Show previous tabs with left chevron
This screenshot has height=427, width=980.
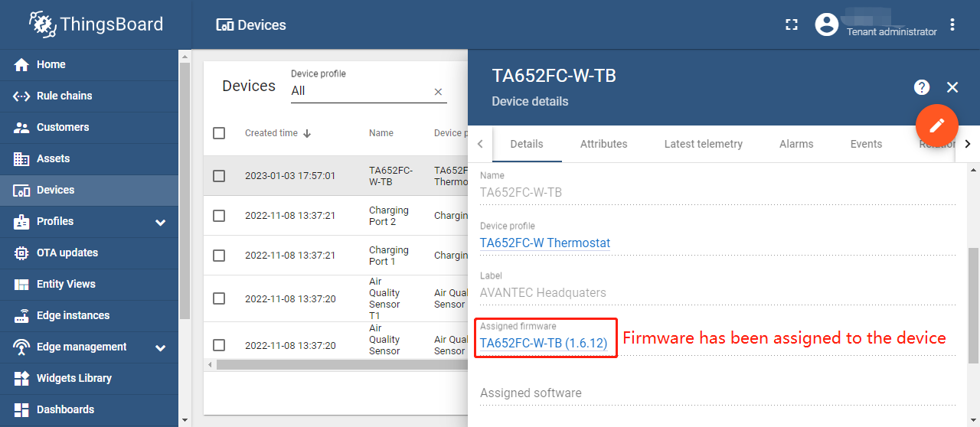click(x=480, y=144)
